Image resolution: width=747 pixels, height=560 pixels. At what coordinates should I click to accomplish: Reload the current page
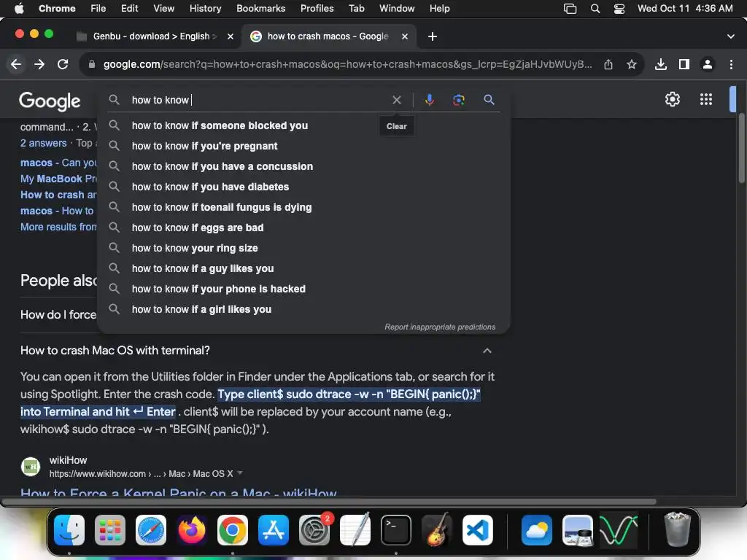tap(63, 64)
